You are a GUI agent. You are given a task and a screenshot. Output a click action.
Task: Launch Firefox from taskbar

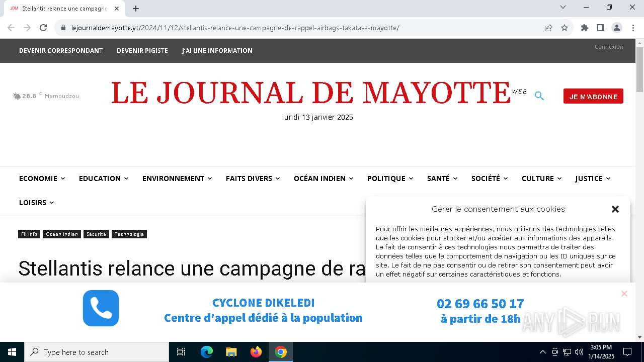(256, 352)
